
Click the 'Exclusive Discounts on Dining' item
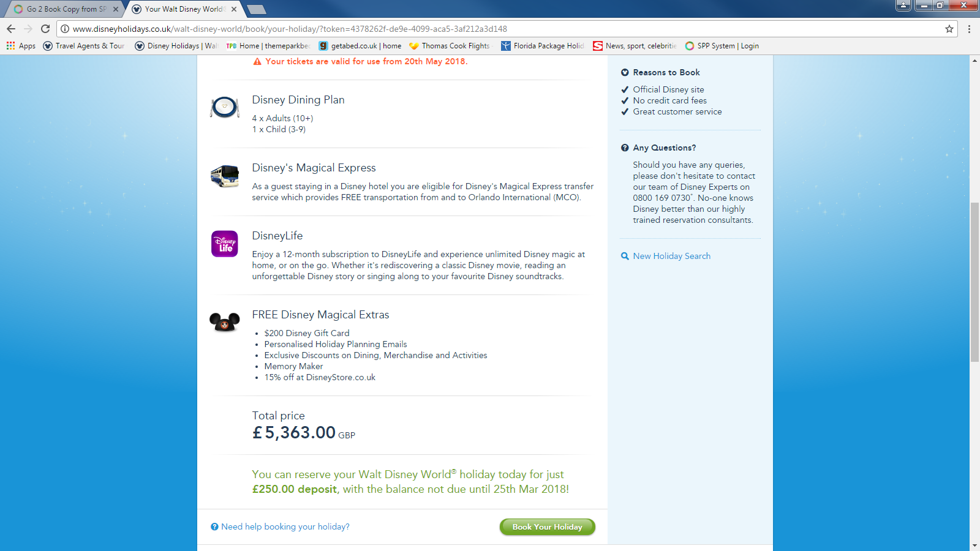click(x=376, y=355)
